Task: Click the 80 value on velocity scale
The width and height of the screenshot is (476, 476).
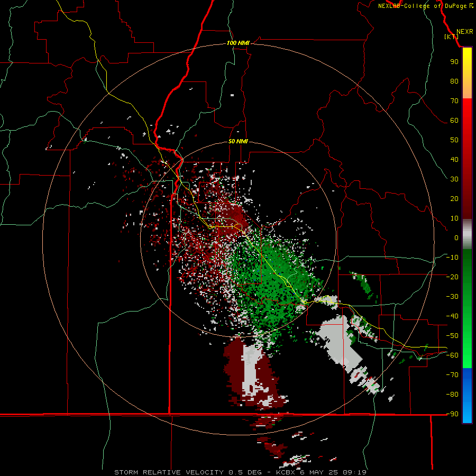Action: pyautogui.click(x=454, y=81)
